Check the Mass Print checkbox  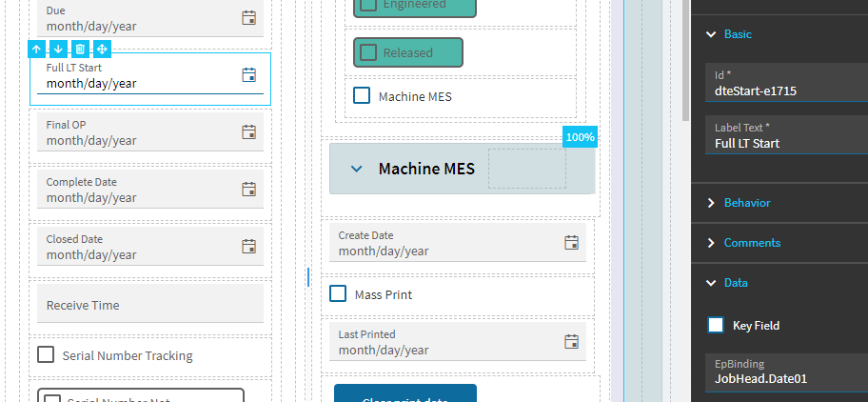(x=338, y=294)
